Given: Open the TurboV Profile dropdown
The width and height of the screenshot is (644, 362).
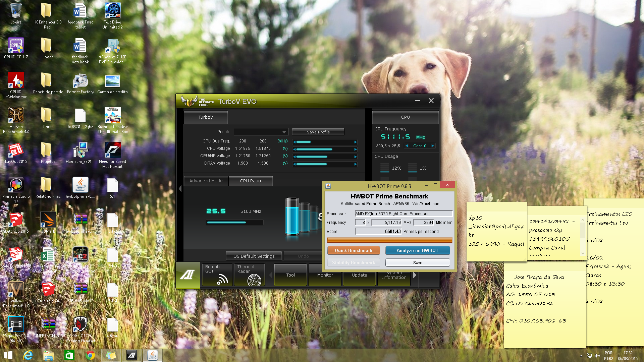Looking at the screenshot, I should [261, 132].
